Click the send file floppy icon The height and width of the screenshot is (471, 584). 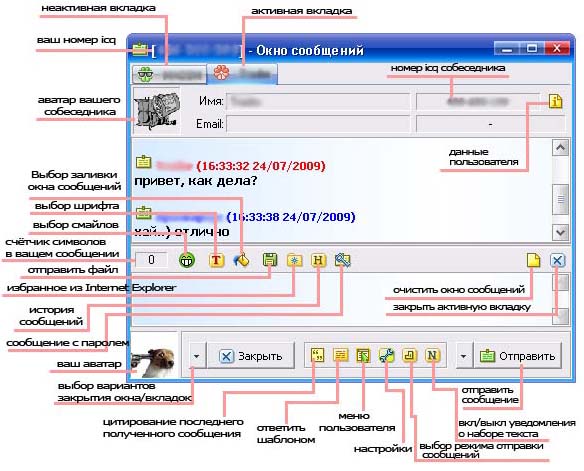coord(270,260)
